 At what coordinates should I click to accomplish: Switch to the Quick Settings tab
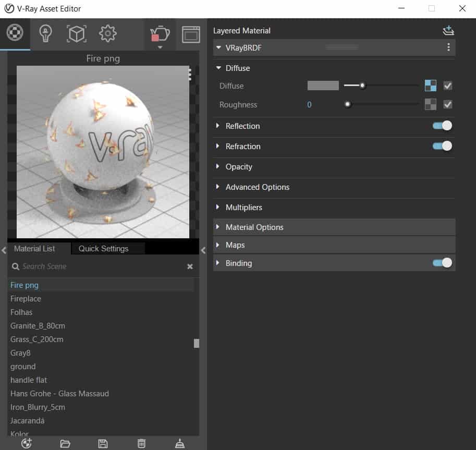pos(103,249)
